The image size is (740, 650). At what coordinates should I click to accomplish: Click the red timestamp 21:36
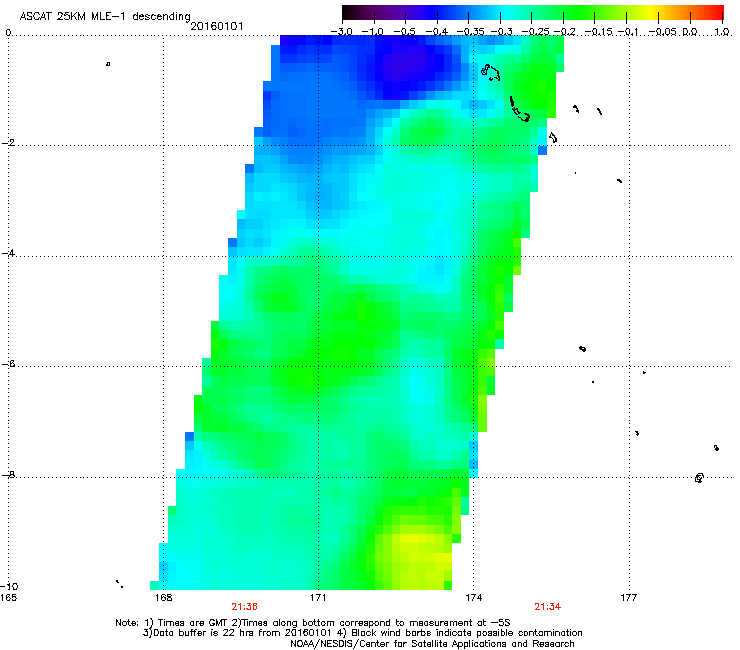[x=244, y=607]
